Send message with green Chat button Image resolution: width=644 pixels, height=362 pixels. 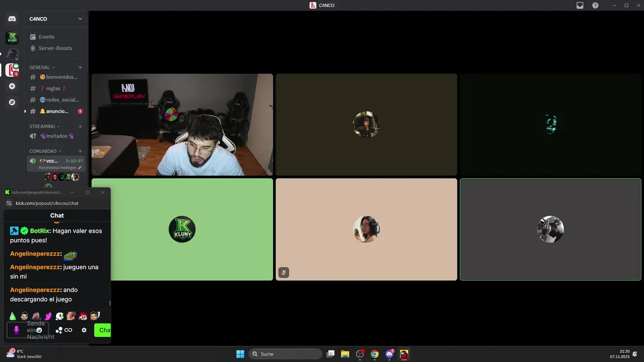pyautogui.click(x=103, y=330)
